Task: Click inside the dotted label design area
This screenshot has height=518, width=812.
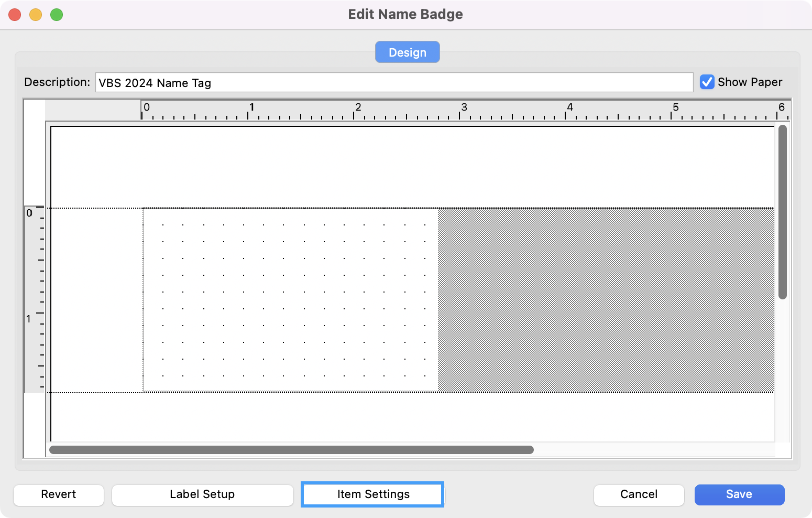Action: click(290, 299)
